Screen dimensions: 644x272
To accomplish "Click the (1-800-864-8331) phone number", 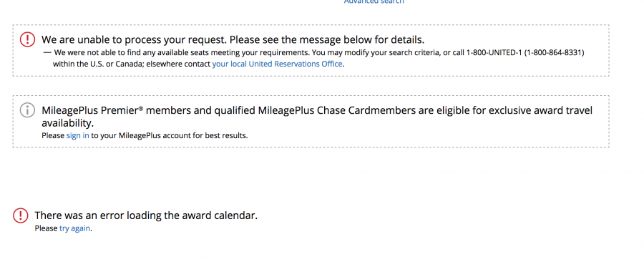I will (x=555, y=52).
